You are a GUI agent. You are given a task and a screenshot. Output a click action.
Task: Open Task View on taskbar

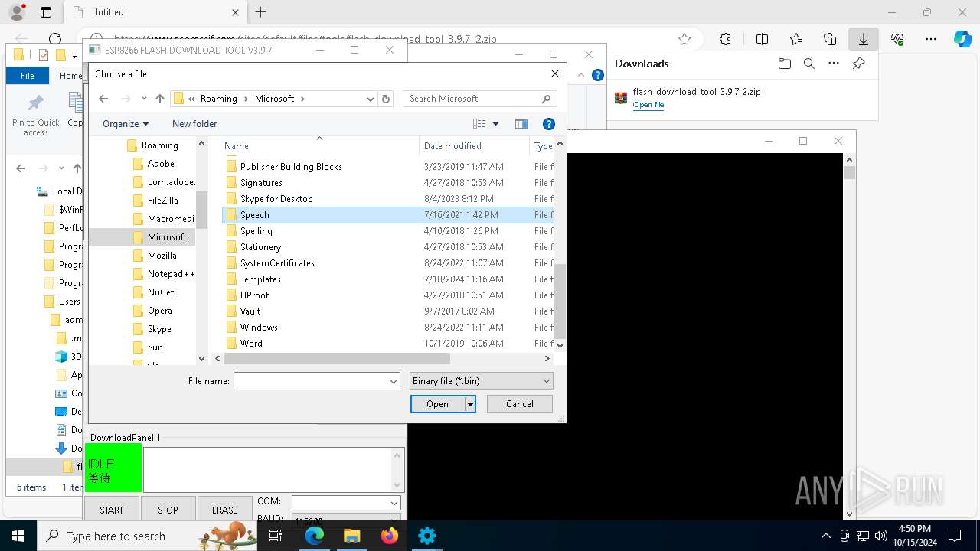(x=276, y=536)
